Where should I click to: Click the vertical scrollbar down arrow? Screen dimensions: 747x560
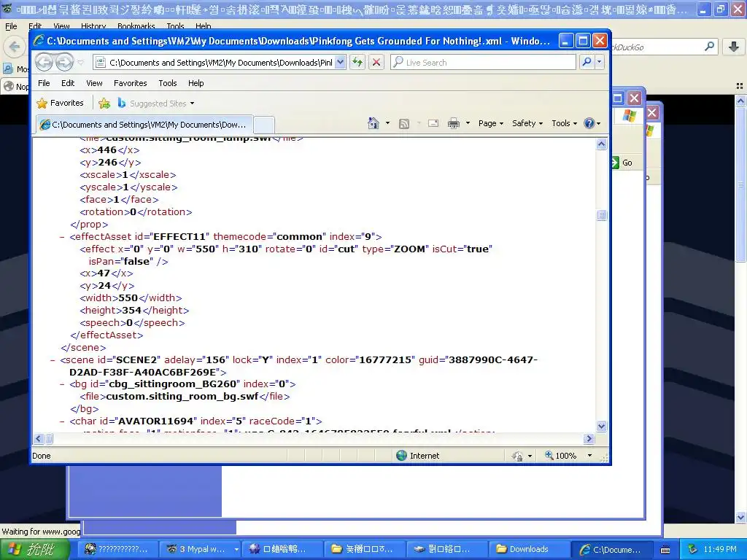(x=602, y=426)
